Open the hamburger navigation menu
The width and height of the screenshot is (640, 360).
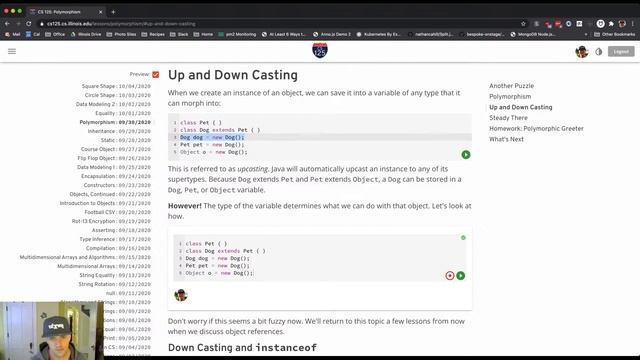tap(12, 51)
